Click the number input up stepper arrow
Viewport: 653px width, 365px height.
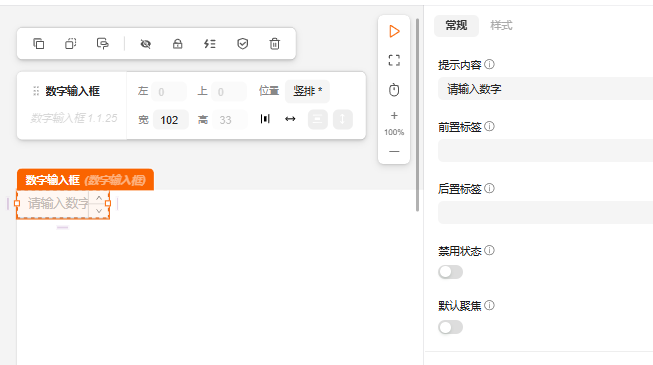[x=99, y=198]
